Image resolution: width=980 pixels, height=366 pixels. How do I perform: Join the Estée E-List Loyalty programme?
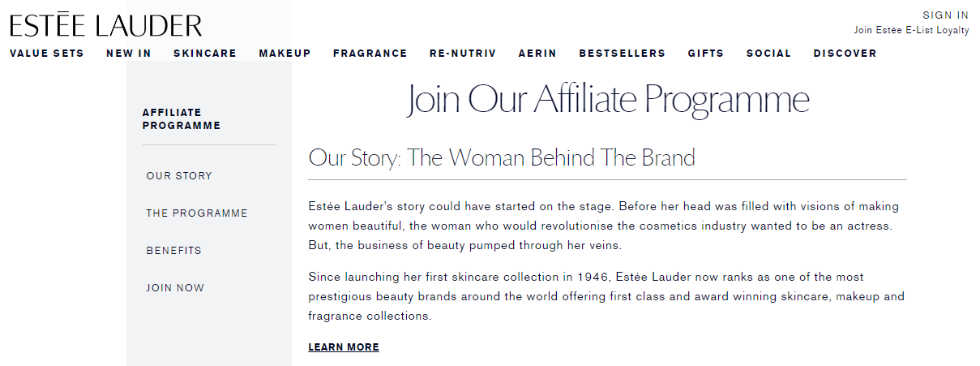[911, 30]
